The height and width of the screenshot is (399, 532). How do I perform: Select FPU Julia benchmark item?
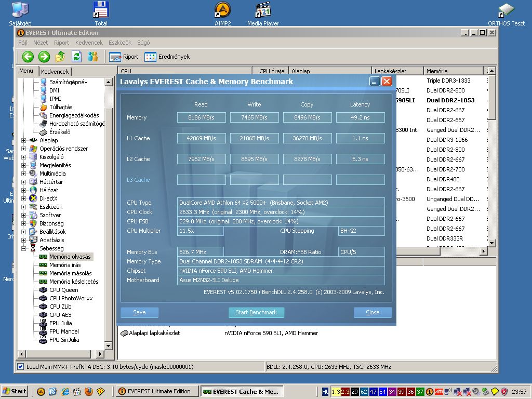pyautogui.click(x=56, y=323)
